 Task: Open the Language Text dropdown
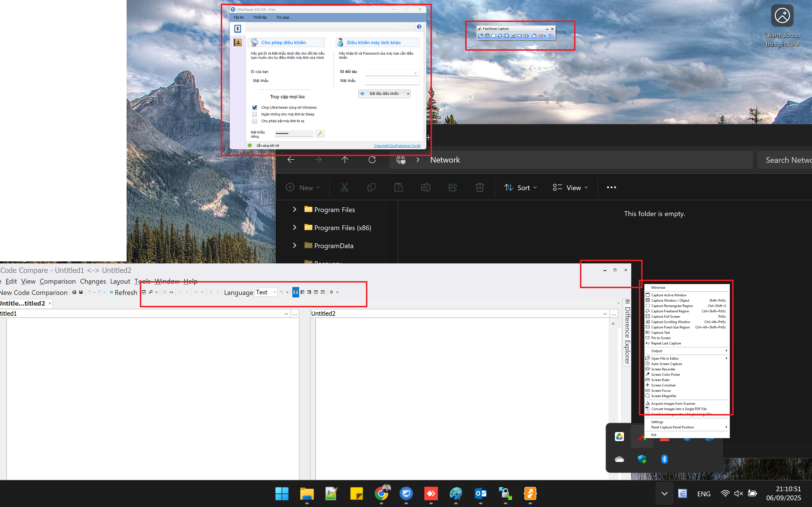pos(266,292)
